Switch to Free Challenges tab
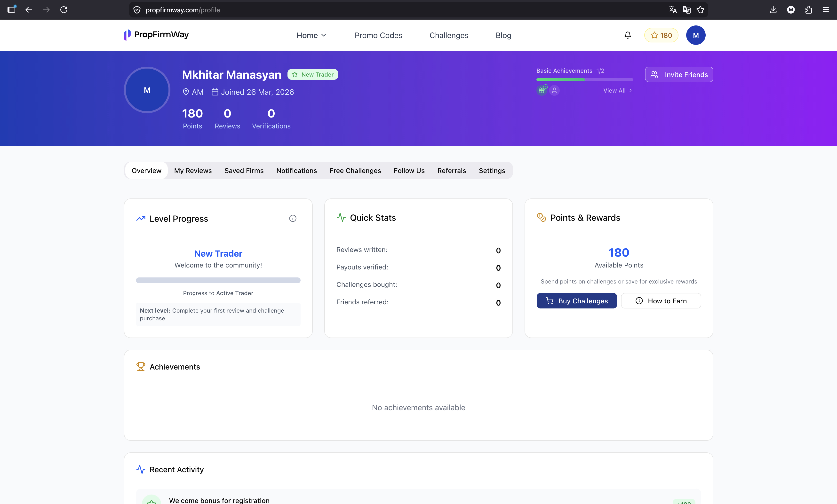 355,171
